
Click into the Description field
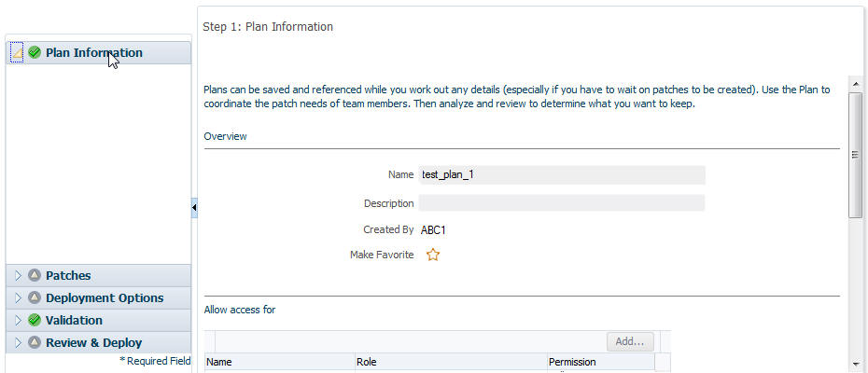[x=561, y=203]
